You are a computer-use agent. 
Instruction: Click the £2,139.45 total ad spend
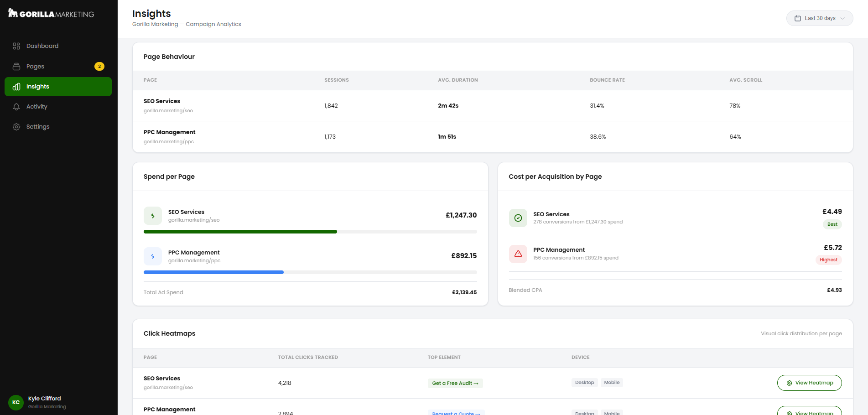(464, 292)
